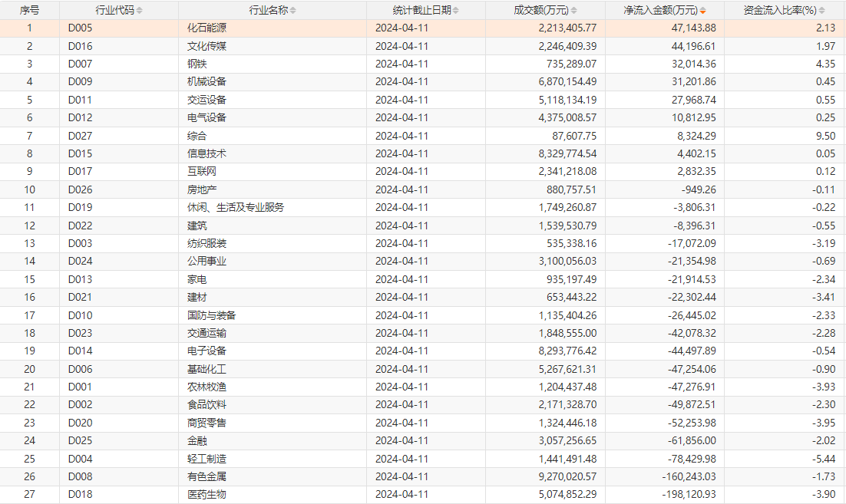The height and width of the screenshot is (504, 846).
Task: Select the 有色金属 cell
Action: coord(207,477)
